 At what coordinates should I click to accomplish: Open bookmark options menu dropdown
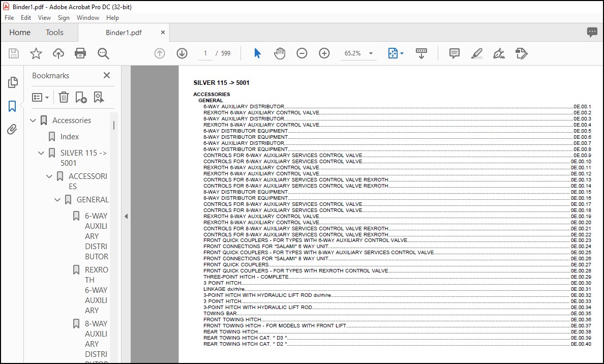point(41,97)
